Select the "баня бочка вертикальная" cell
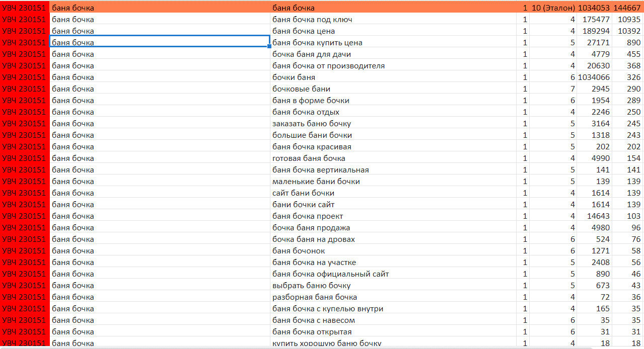The image size is (644, 349). pos(320,170)
